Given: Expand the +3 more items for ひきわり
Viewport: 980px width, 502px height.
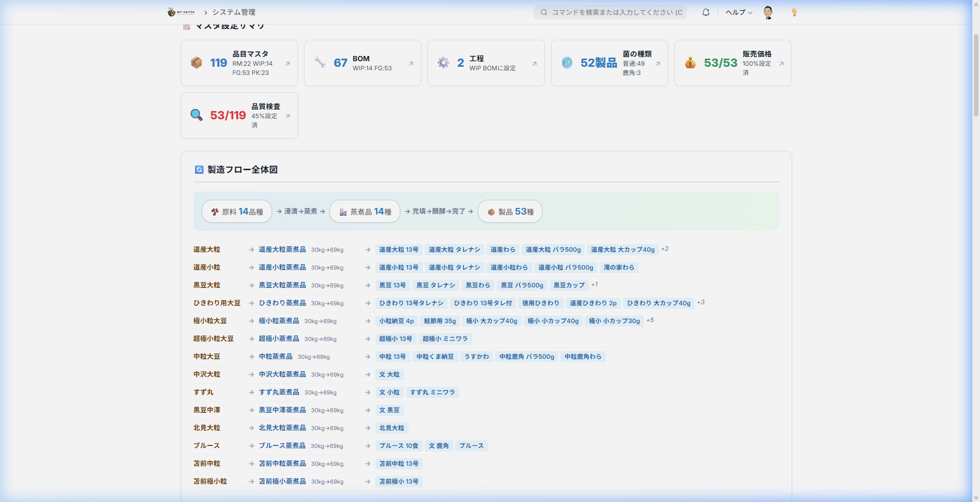Looking at the screenshot, I should pyautogui.click(x=701, y=303).
